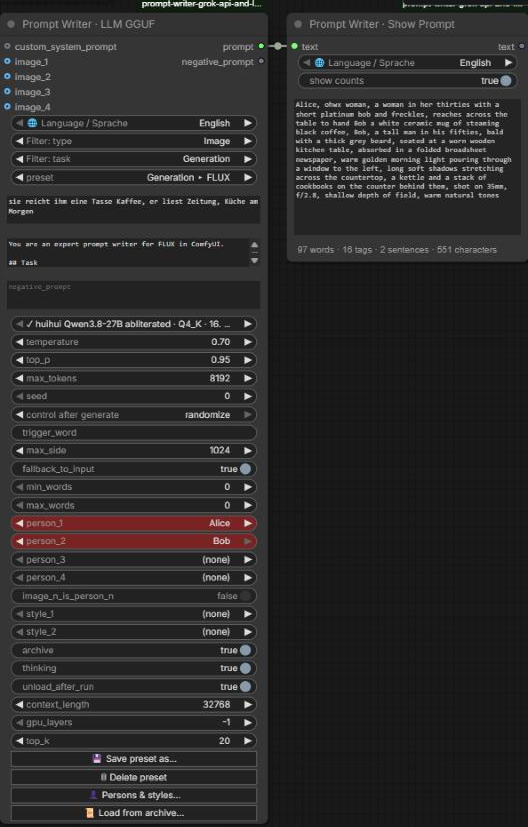Viewport: 528px width, 827px height.
Task: Click Load from archive... button
Action: coord(133,813)
